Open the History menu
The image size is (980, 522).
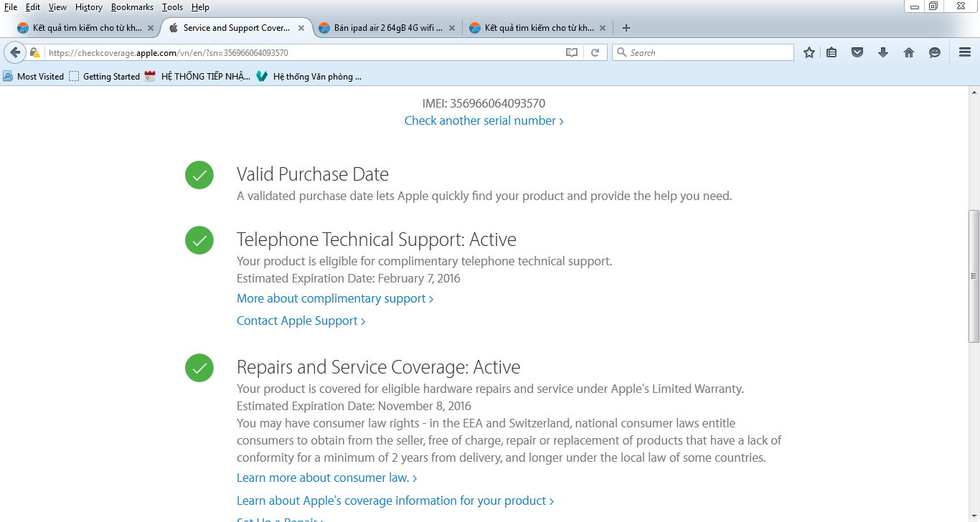point(88,7)
